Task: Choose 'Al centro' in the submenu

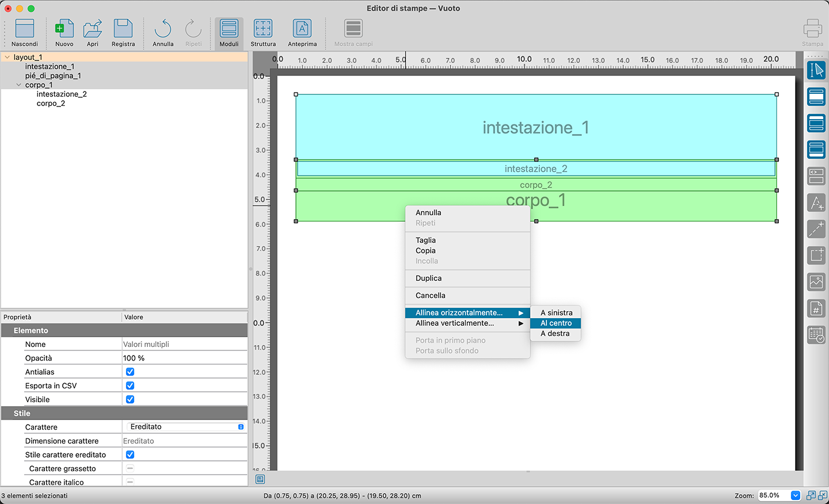Action: [556, 323]
